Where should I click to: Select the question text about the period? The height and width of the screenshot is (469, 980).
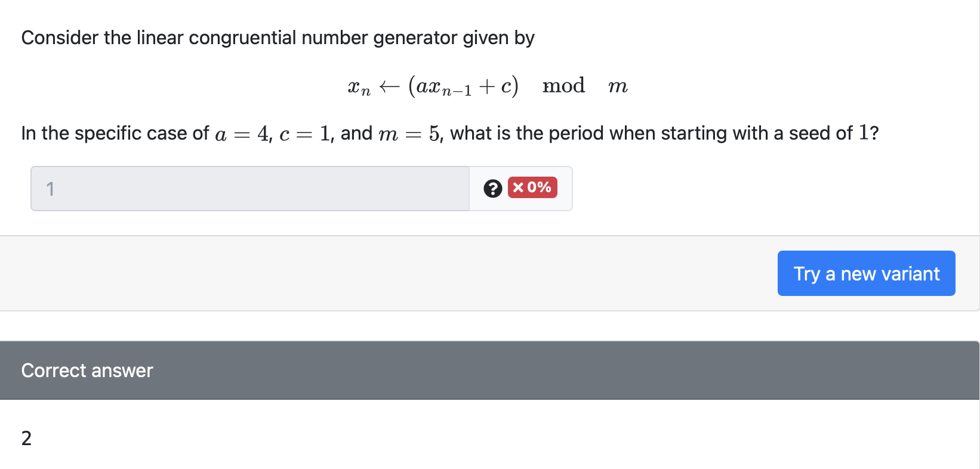click(x=450, y=132)
